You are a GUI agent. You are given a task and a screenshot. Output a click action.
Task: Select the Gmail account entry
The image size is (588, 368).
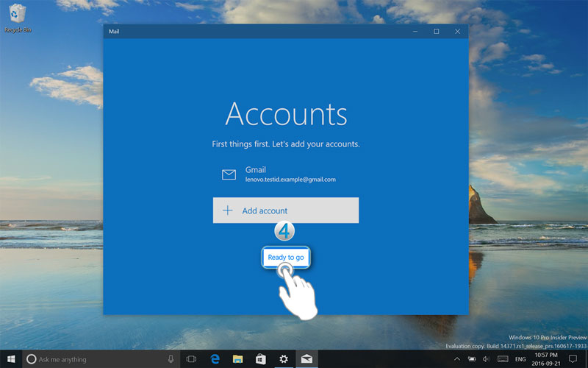[286, 174]
